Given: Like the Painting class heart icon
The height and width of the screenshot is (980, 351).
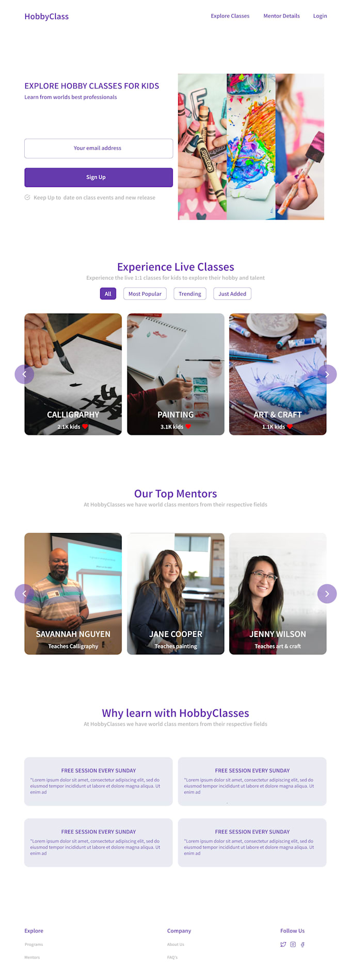Looking at the screenshot, I should 188,426.
